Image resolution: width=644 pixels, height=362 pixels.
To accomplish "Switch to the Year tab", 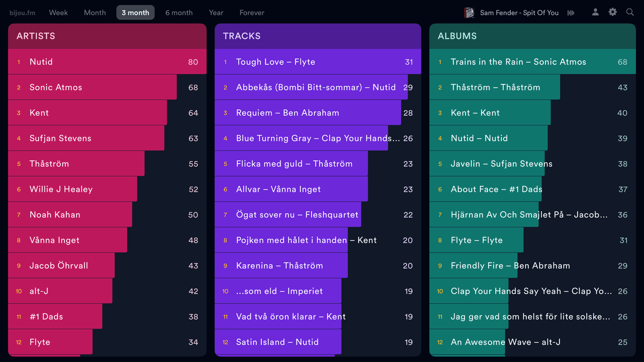I will (216, 13).
